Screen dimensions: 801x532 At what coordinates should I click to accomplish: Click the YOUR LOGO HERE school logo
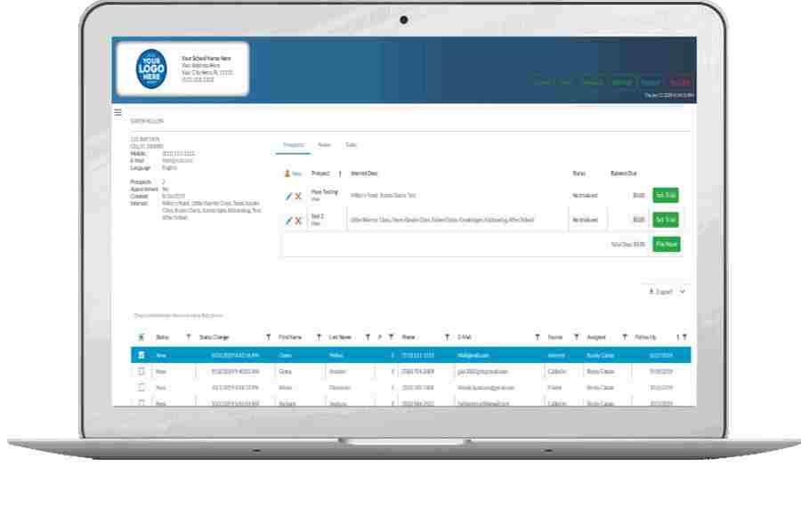click(151, 69)
